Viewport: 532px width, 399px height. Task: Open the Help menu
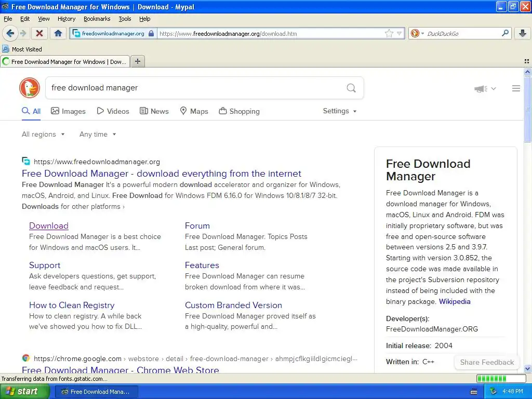pyautogui.click(x=144, y=19)
